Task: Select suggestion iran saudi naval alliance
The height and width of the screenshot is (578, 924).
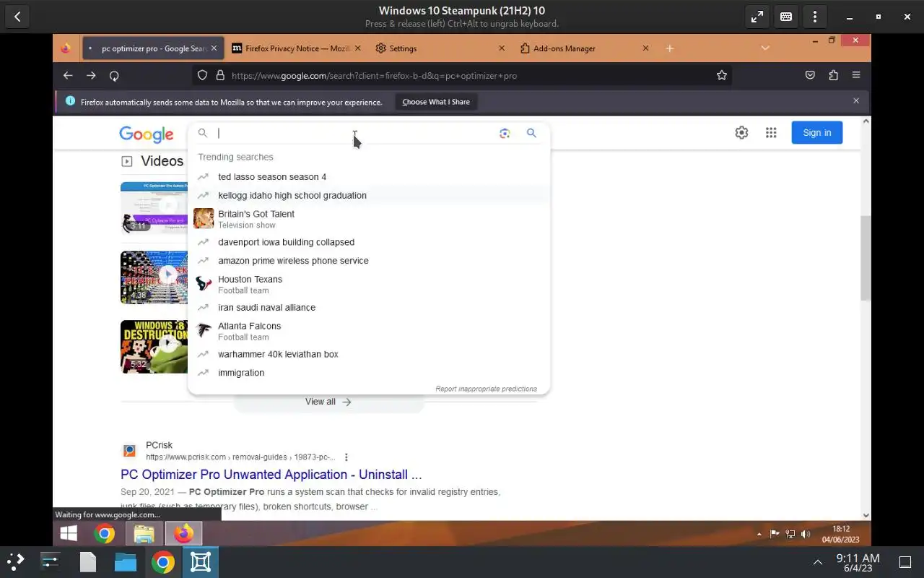Action: [369, 307]
